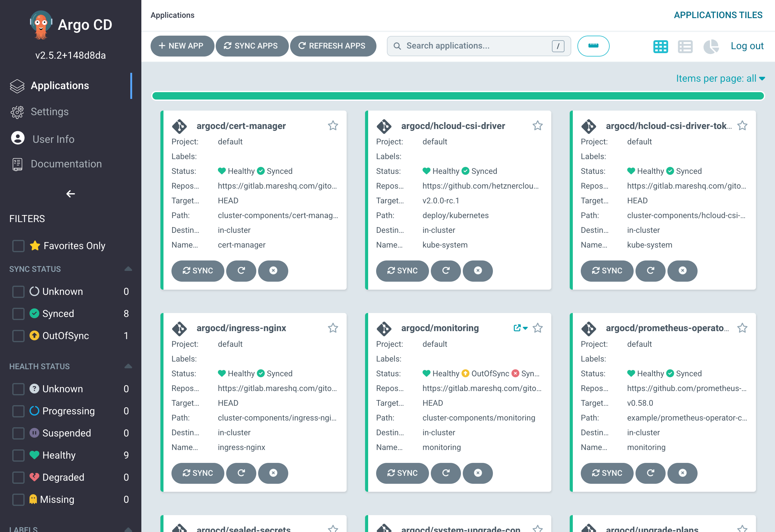Open summary pie chart view
This screenshot has height=532, width=775.
pyautogui.click(x=711, y=46)
